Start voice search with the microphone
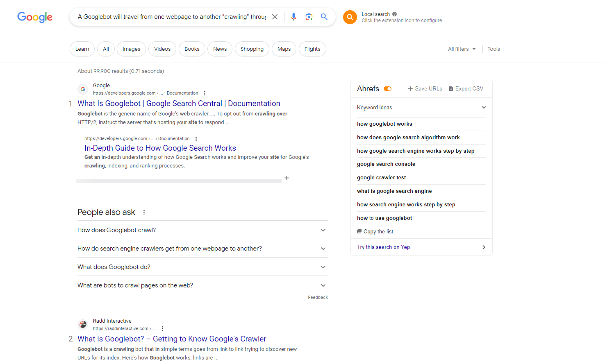Image resolution: width=605 pixels, height=364 pixels. tap(293, 17)
